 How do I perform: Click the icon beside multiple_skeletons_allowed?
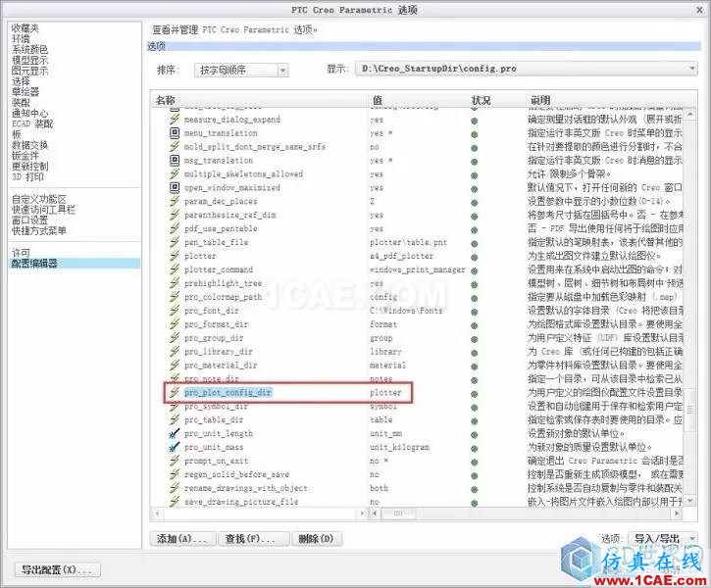click(x=175, y=173)
